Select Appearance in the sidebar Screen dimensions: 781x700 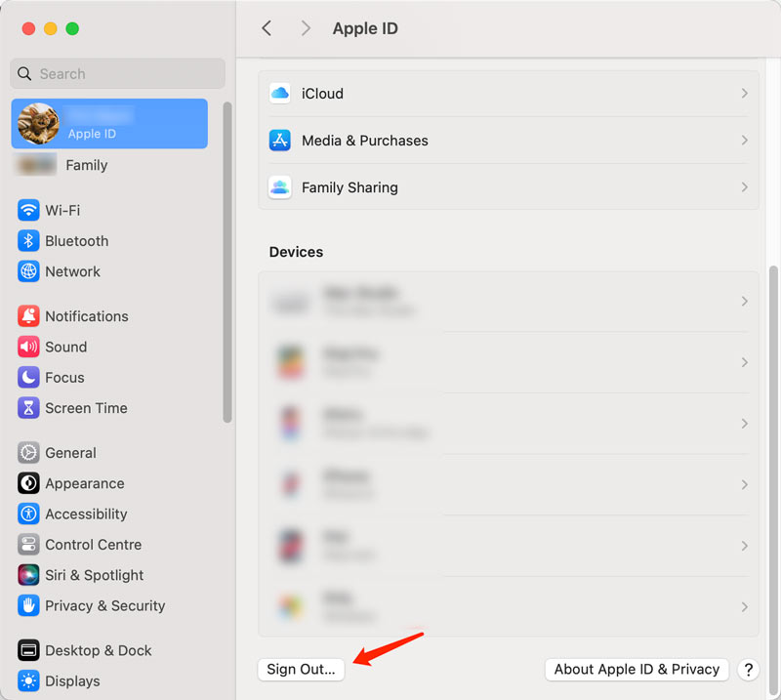[109, 483]
